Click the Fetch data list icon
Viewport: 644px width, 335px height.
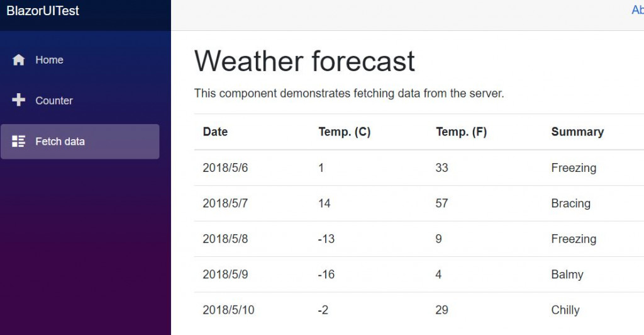[19, 141]
